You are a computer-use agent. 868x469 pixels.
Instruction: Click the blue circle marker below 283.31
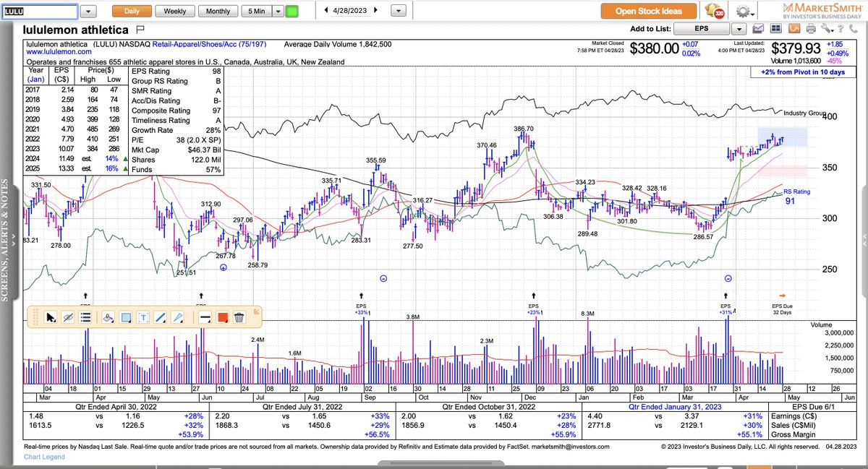coord(383,278)
